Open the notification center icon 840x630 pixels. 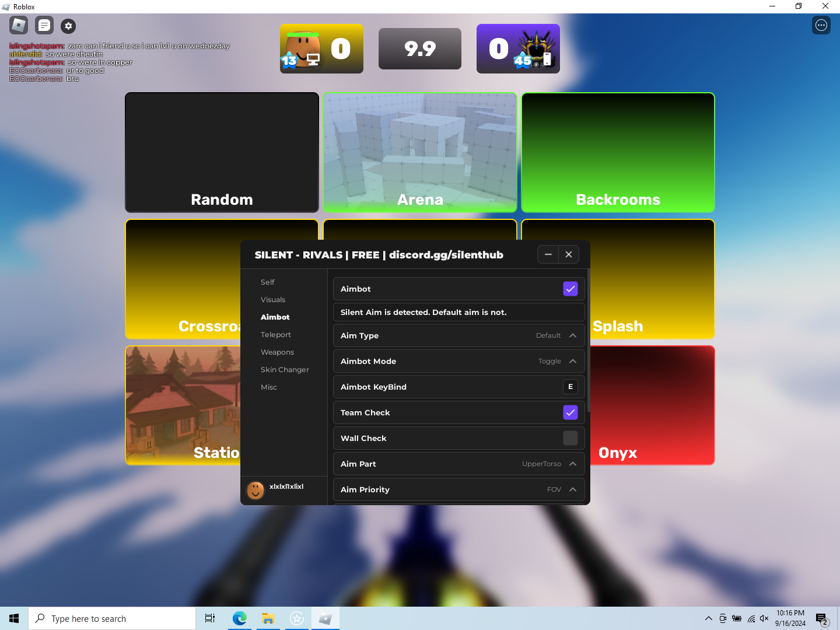coord(822,619)
